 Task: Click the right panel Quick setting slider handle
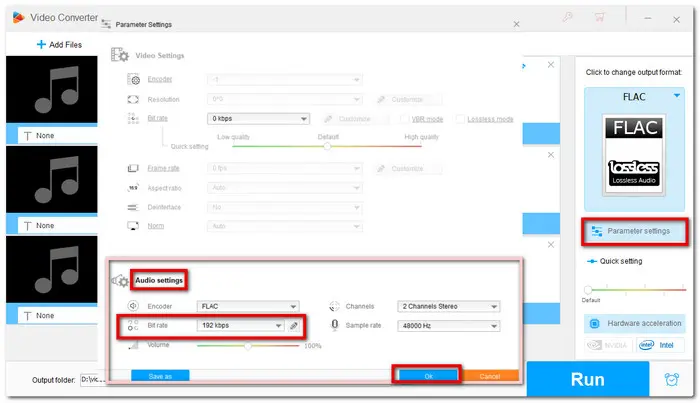(x=588, y=290)
